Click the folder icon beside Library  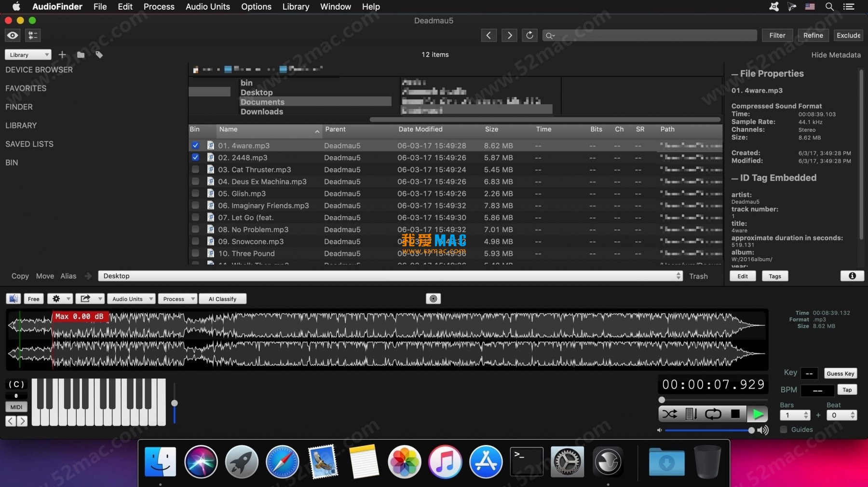[81, 55]
